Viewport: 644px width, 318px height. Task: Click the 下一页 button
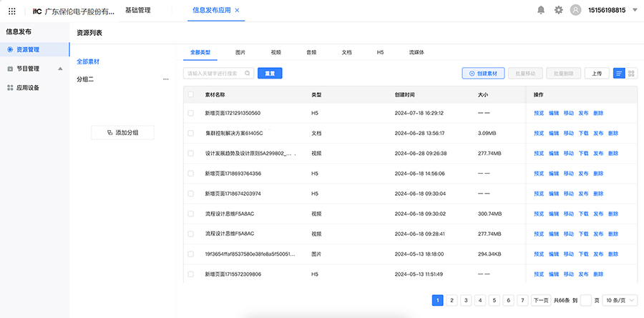click(x=541, y=300)
